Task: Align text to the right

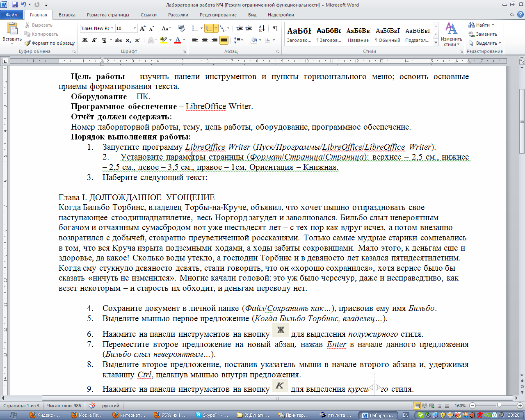Action: coord(214,40)
